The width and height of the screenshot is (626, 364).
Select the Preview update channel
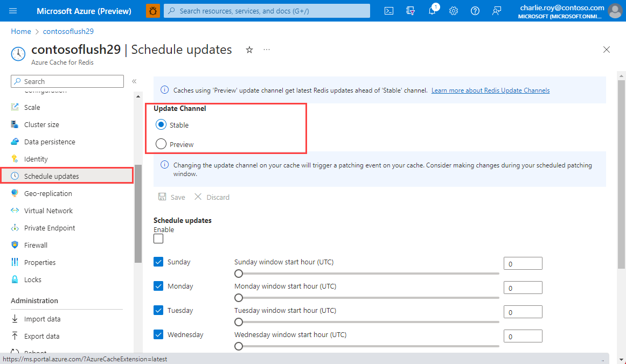pyautogui.click(x=161, y=144)
